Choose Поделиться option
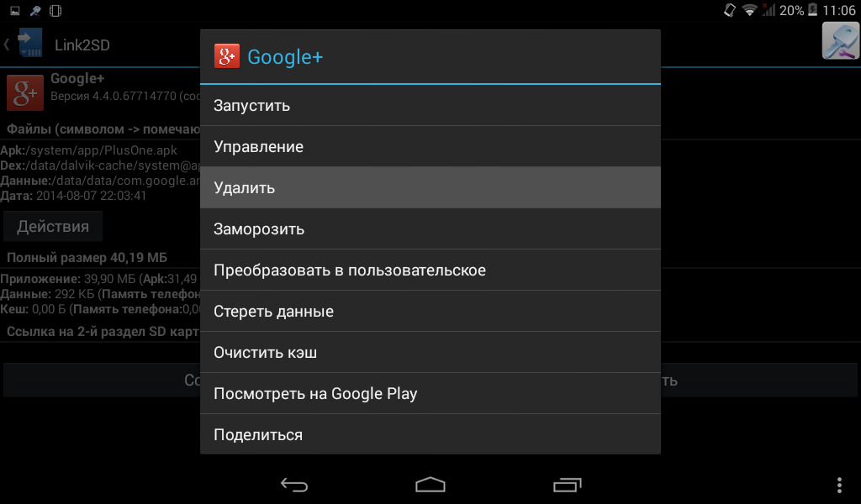Viewport: 861px width, 504px height. coord(430,434)
